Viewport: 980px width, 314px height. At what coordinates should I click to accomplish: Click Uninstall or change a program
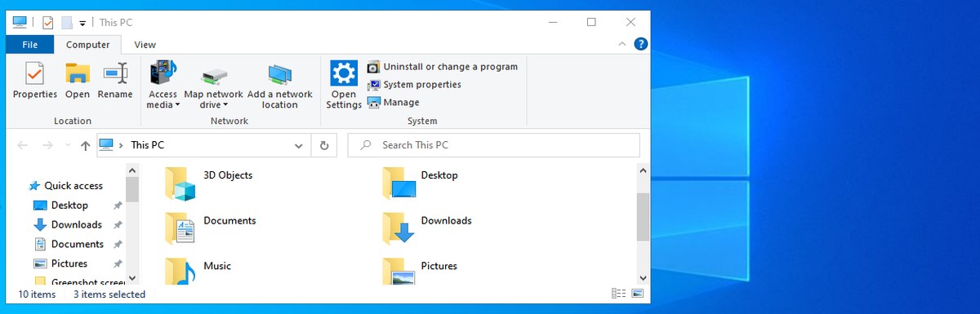pos(443,67)
